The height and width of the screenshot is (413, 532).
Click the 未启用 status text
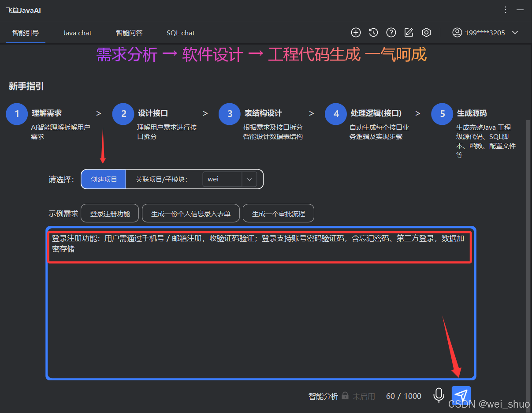click(364, 396)
